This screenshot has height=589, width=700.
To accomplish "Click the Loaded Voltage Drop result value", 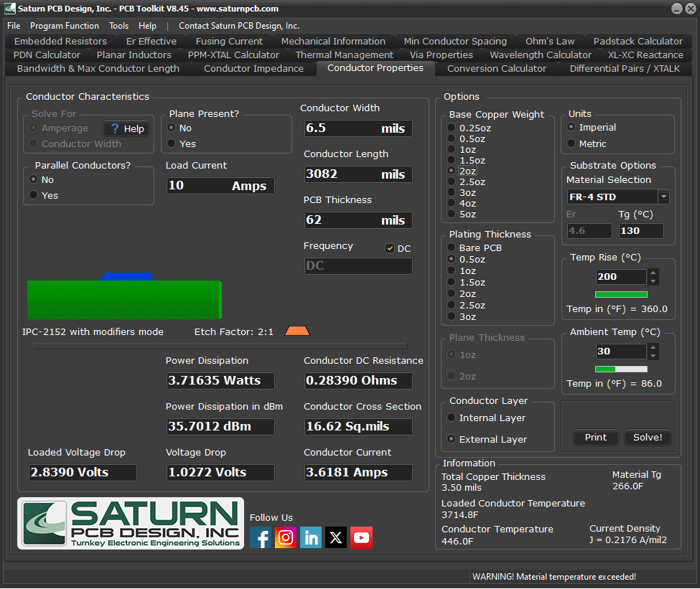I will [83, 473].
